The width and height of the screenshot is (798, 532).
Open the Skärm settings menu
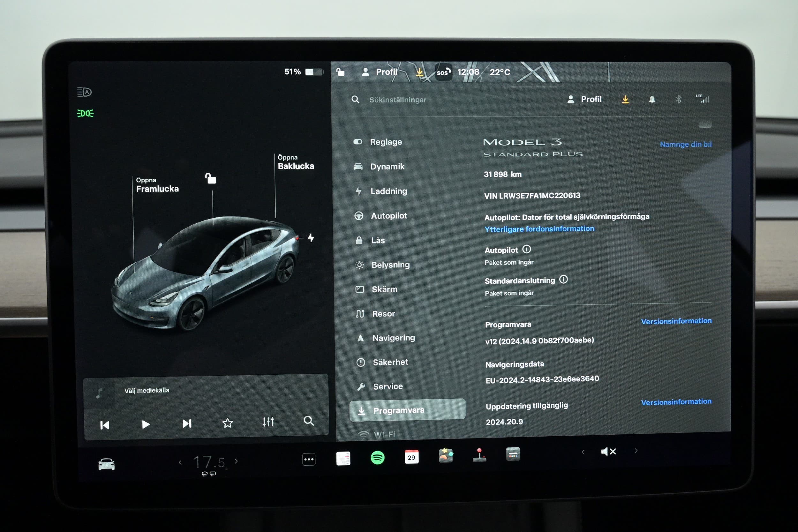(376, 289)
